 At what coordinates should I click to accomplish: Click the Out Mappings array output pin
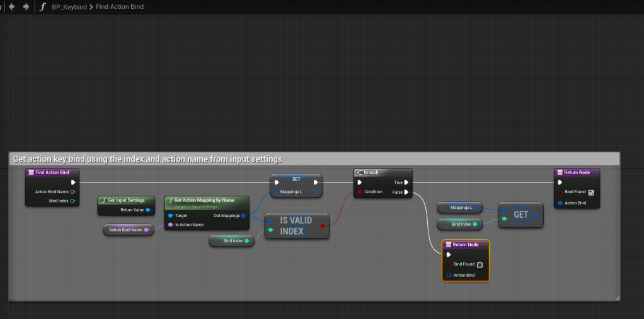point(243,216)
